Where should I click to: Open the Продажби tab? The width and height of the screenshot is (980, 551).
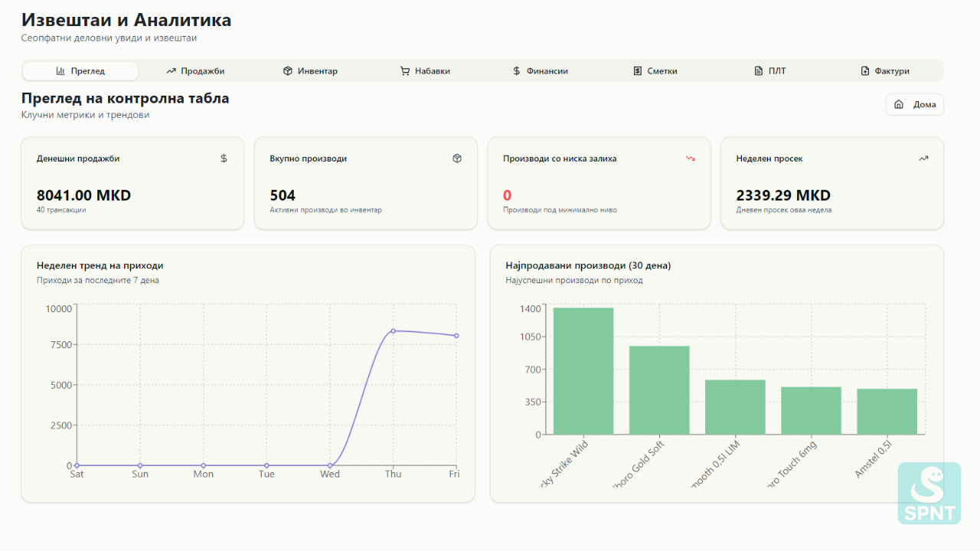click(195, 71)
